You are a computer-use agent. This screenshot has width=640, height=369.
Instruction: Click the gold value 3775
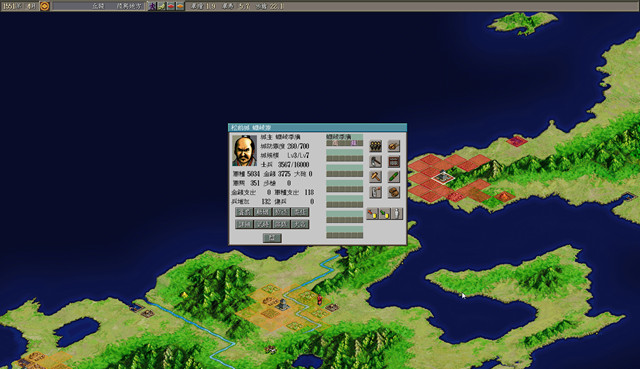pos(284,174)
